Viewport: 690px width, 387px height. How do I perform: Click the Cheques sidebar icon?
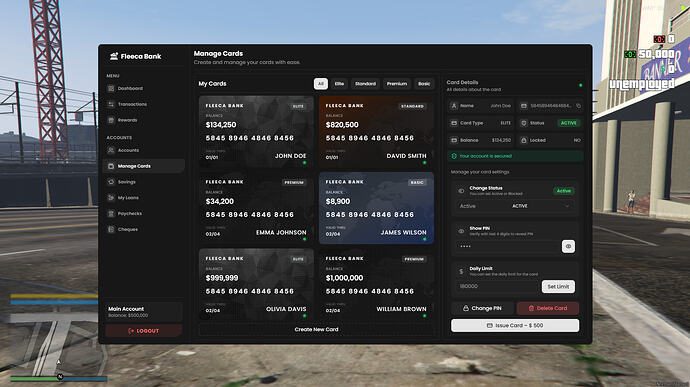[x=111, y=229]
